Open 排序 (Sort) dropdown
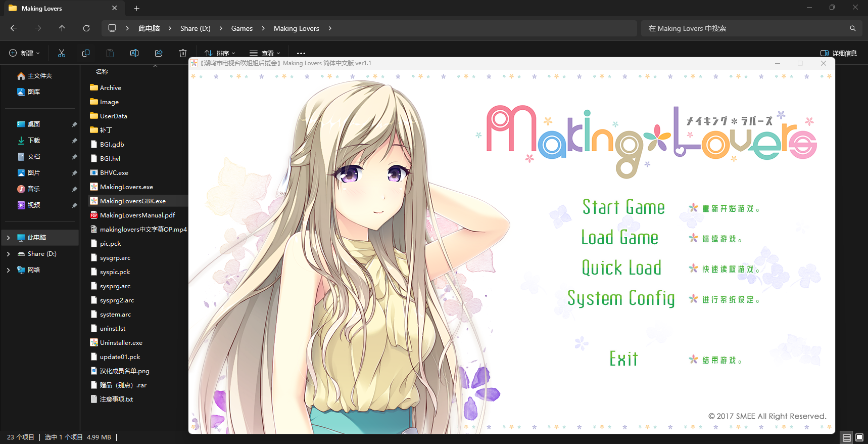This screenshot has height=444, width=868. (x=220, y=53)
